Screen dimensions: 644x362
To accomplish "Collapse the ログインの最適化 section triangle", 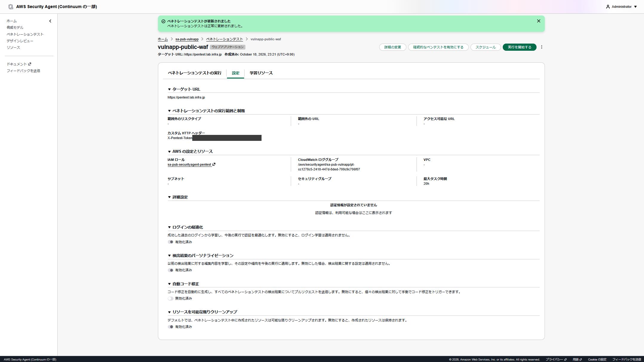I will point(169,227).
